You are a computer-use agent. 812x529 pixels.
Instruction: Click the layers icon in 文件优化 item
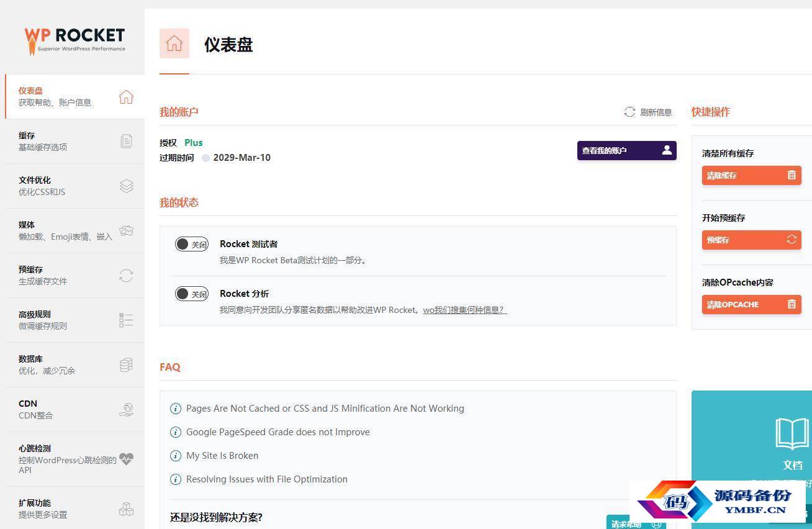126,186
